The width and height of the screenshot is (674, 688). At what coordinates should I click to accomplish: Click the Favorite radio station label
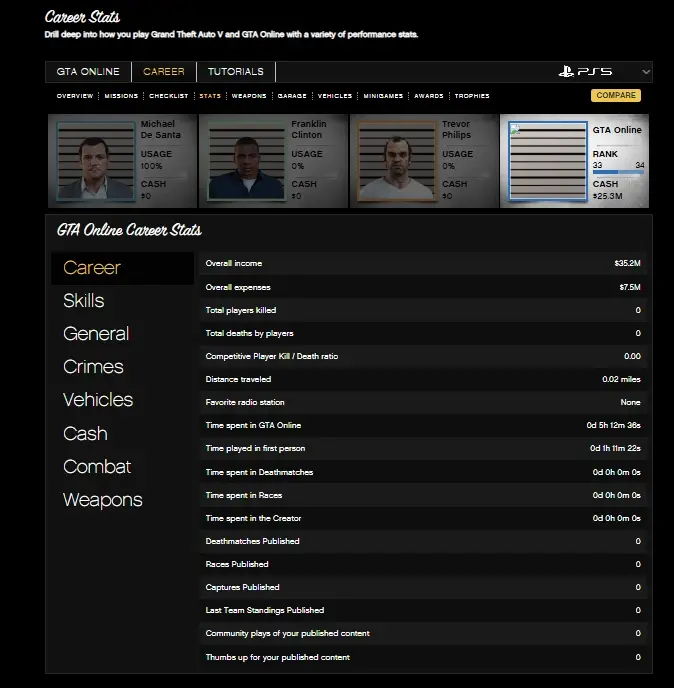(x=245, y=402)
